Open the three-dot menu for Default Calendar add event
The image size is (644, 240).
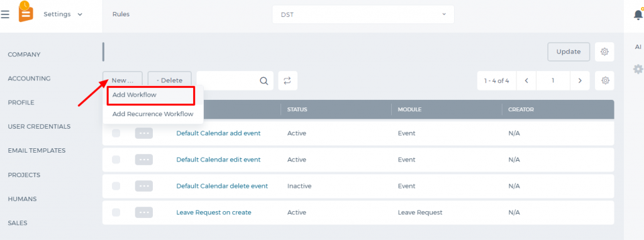pos(144,133)
